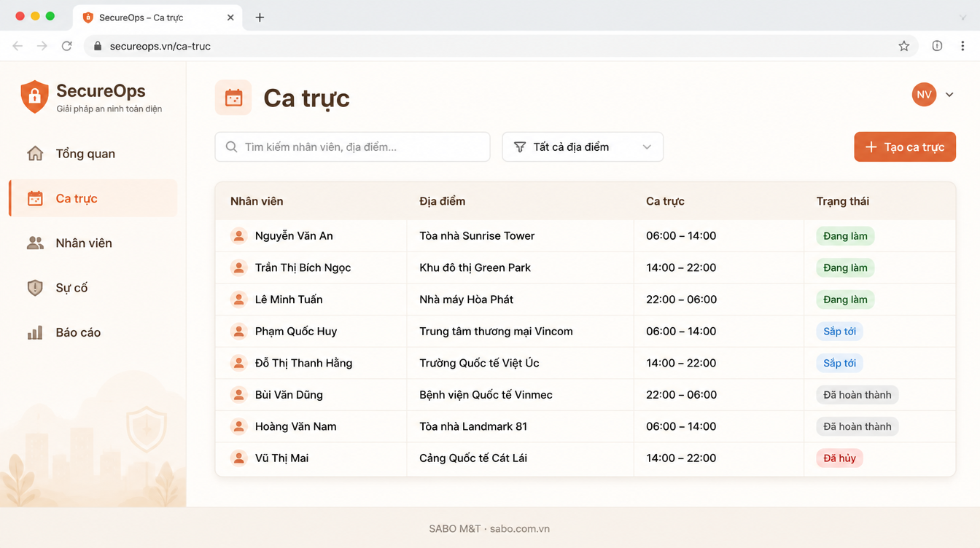Go to Nhân viên section
The image size is (980, 548).
point(93,243)
